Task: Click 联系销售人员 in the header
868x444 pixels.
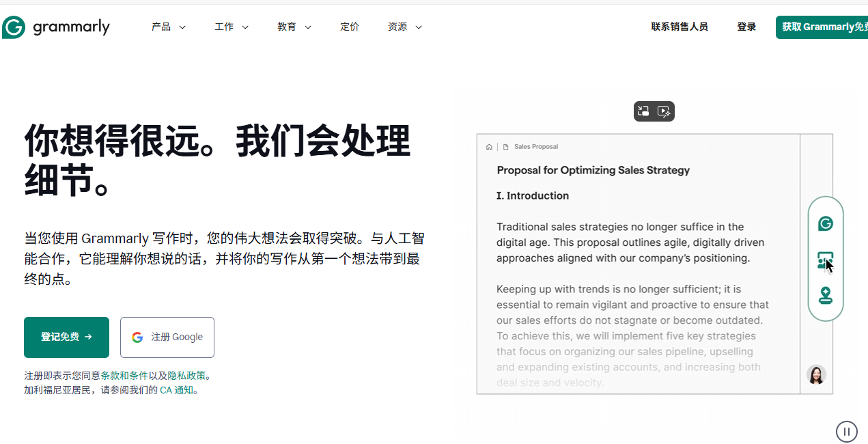Action: tap(680, 27)
